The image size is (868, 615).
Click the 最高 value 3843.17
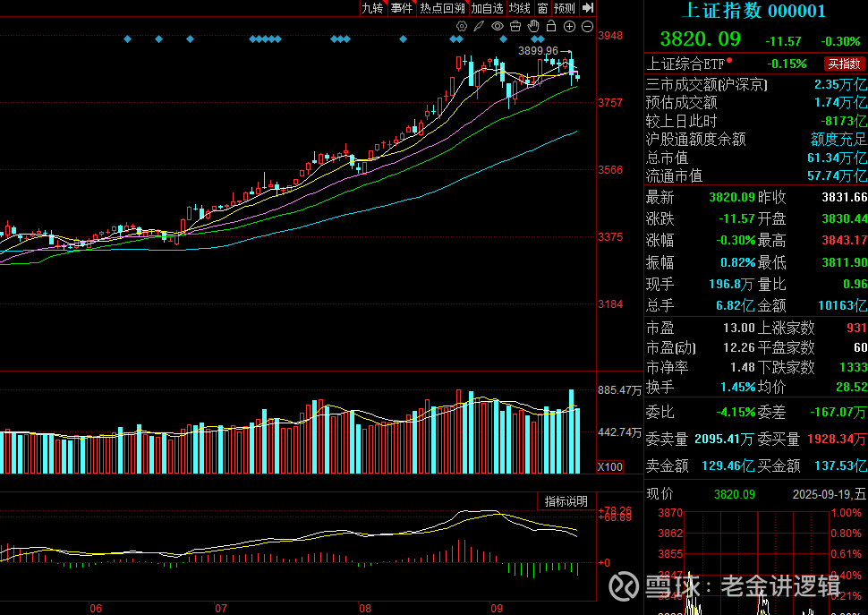(844, 240)
